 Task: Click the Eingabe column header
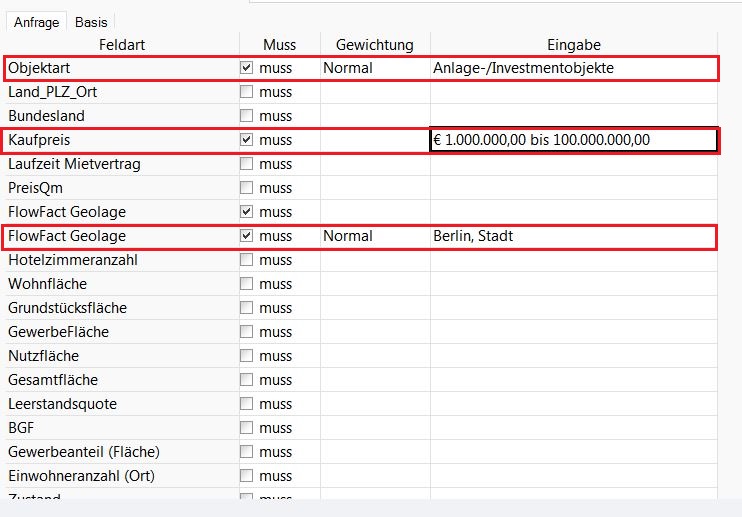pos(573,45)
